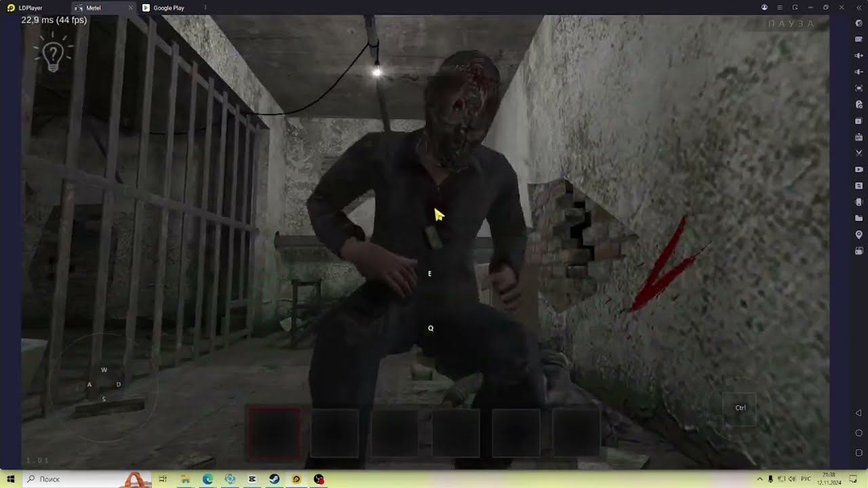Viewport: 868px width, 488px height.
Task: Switch to the Metel game tab
Action: tap(103, 7)
